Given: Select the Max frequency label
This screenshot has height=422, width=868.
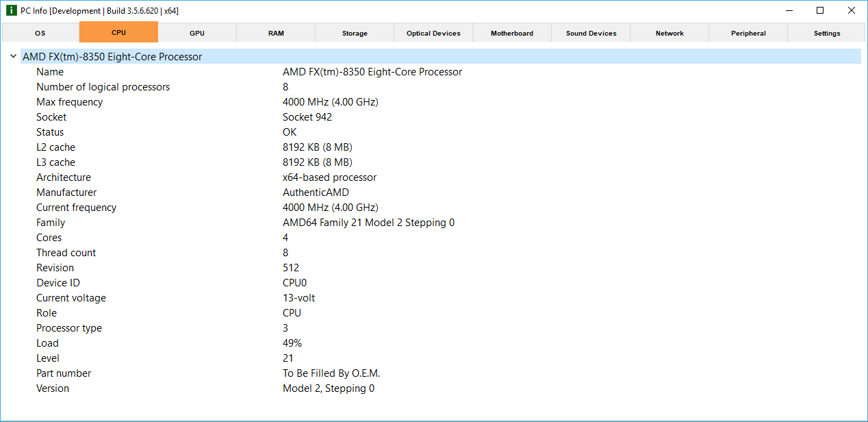Looking at the screenshot, I should [69, 102].
